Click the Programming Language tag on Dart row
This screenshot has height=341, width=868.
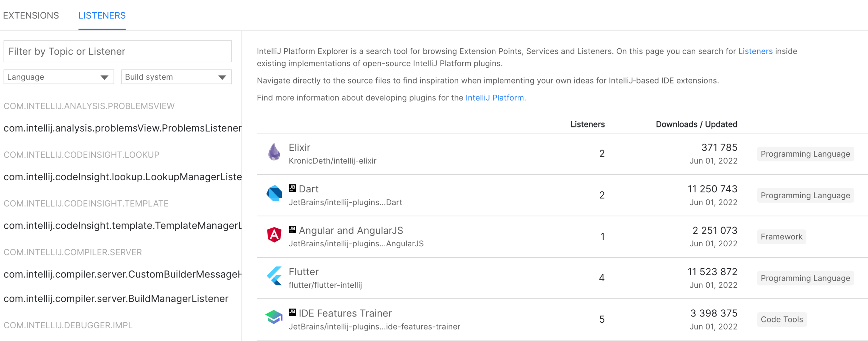805,195
